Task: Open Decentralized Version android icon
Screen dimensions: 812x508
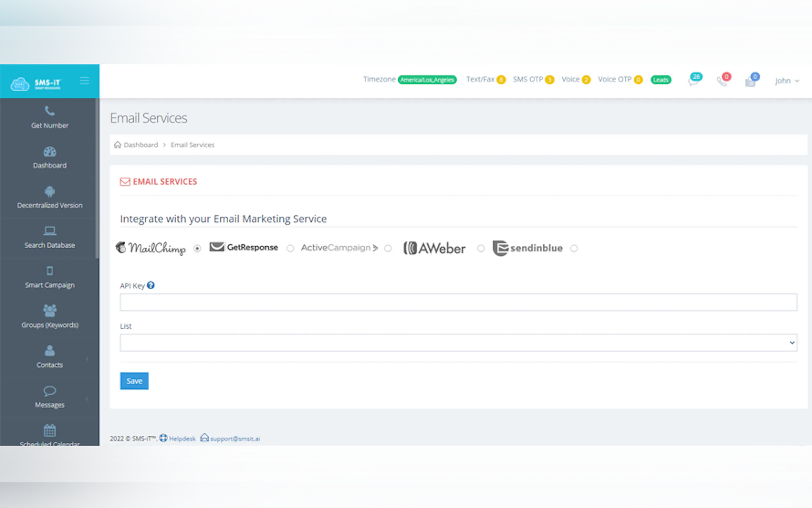Action: 50,192
